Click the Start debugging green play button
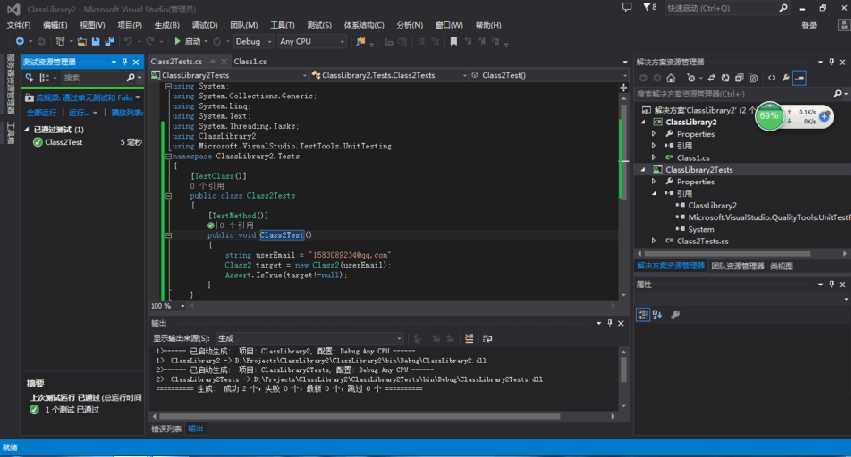 (177, 41)
